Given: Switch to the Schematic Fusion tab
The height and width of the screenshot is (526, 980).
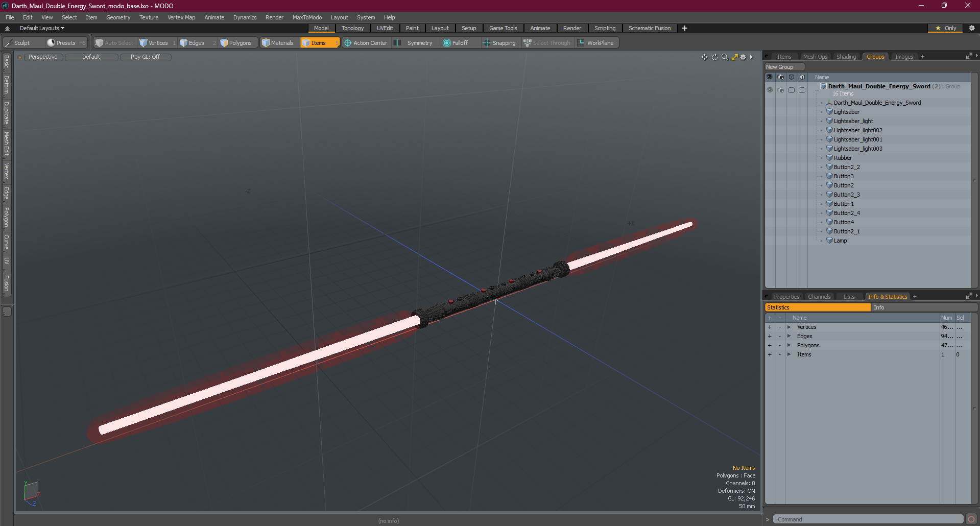Looking at the screenshot, I should [650, 28].
